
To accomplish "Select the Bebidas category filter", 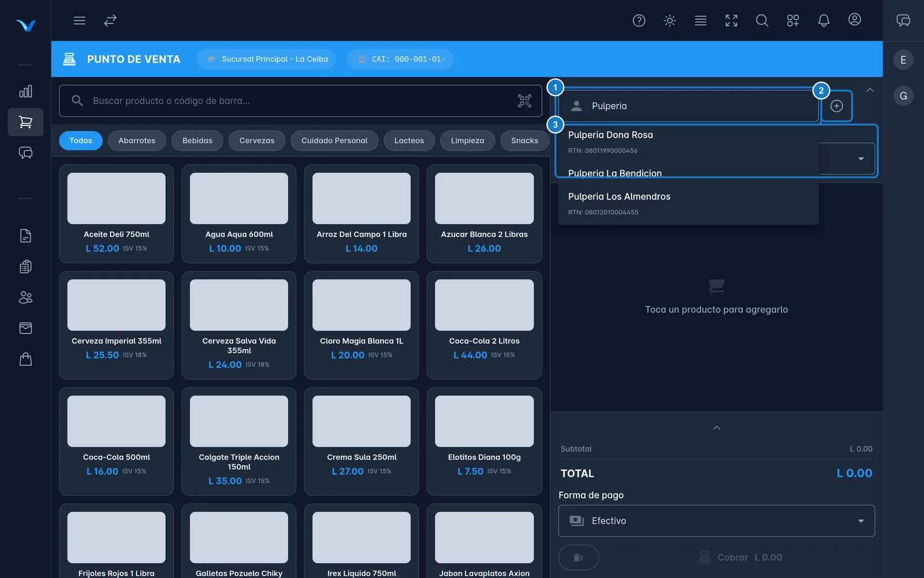I will tap(197, 140).
